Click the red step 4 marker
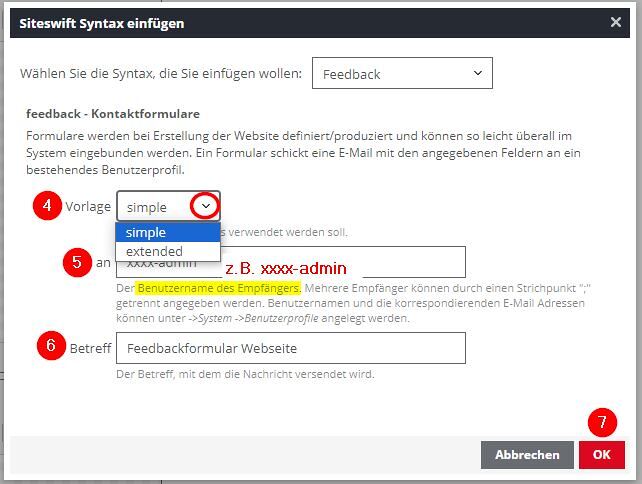642x484 pixels. coord(44,206)
